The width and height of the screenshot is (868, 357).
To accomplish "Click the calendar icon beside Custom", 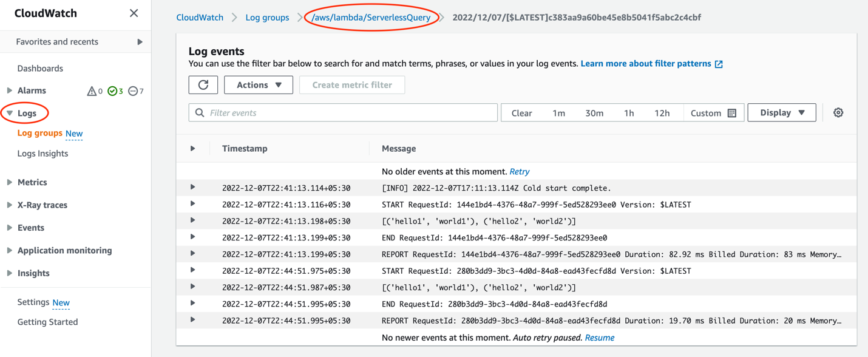I will click(x=732, y=113).
